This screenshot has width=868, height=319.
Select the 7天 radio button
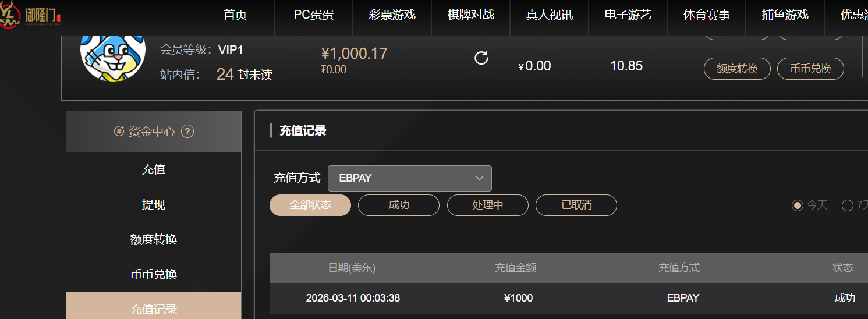click(848, 205)
